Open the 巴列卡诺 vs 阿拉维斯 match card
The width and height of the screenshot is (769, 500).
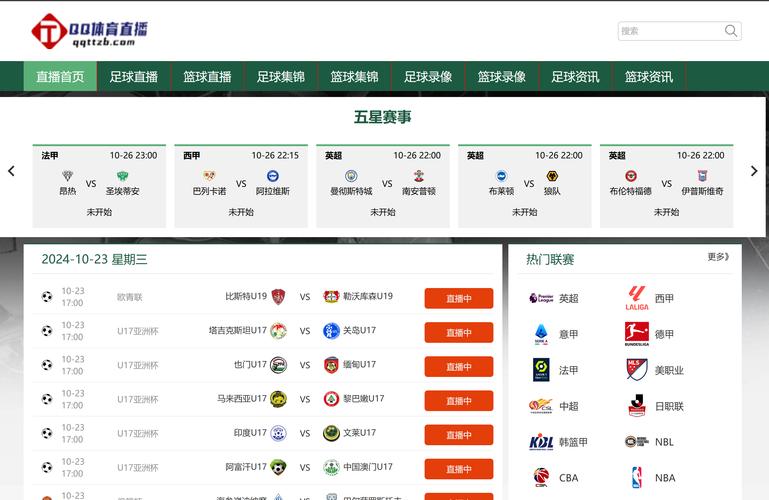coord(241,185)
